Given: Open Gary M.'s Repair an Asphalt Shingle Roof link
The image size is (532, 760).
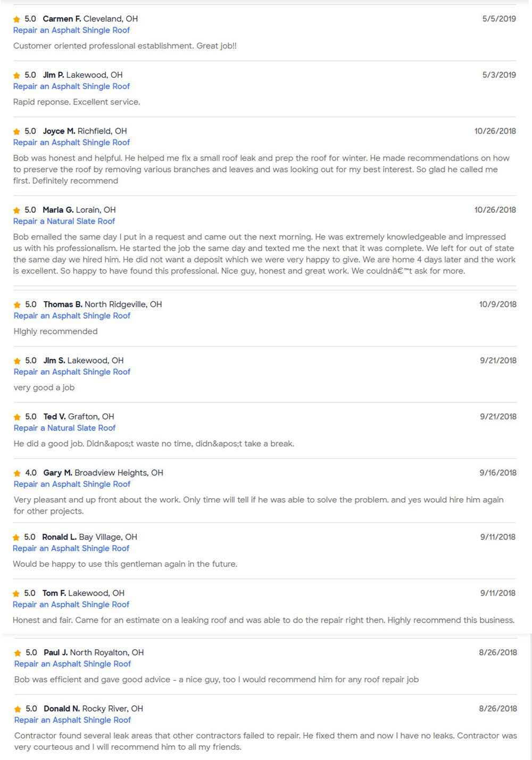Looking at the screenshot, I should point(72,484).
